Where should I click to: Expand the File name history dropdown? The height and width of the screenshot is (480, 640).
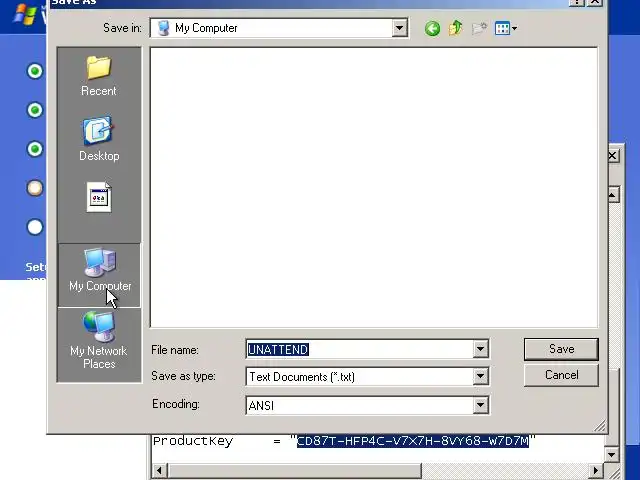click(480, 349)
